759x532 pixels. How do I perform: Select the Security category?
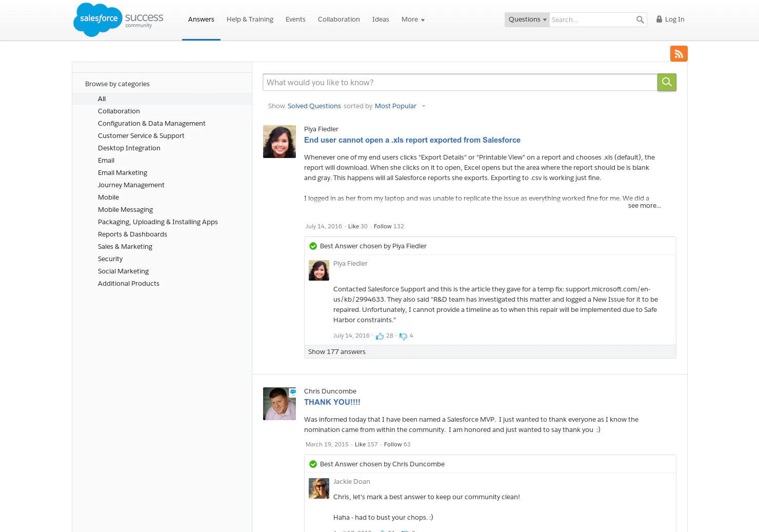(x=110, y=259)
